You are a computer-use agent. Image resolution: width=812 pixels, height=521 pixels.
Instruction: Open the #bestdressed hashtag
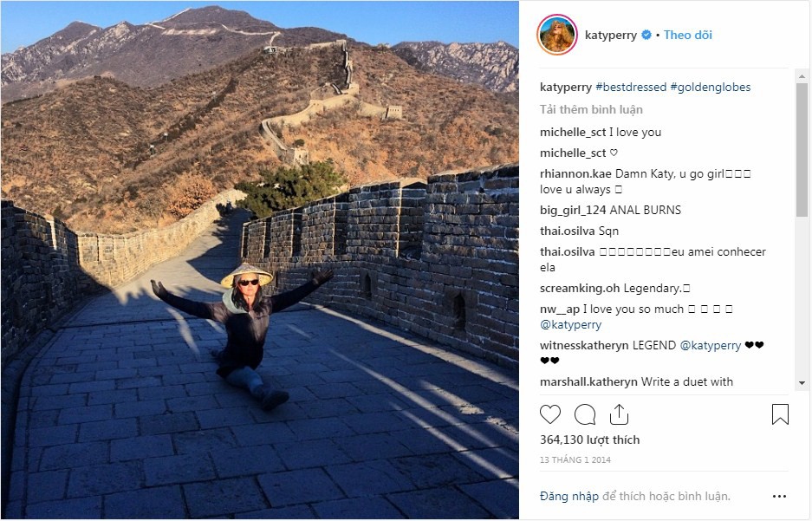[631, 87]
